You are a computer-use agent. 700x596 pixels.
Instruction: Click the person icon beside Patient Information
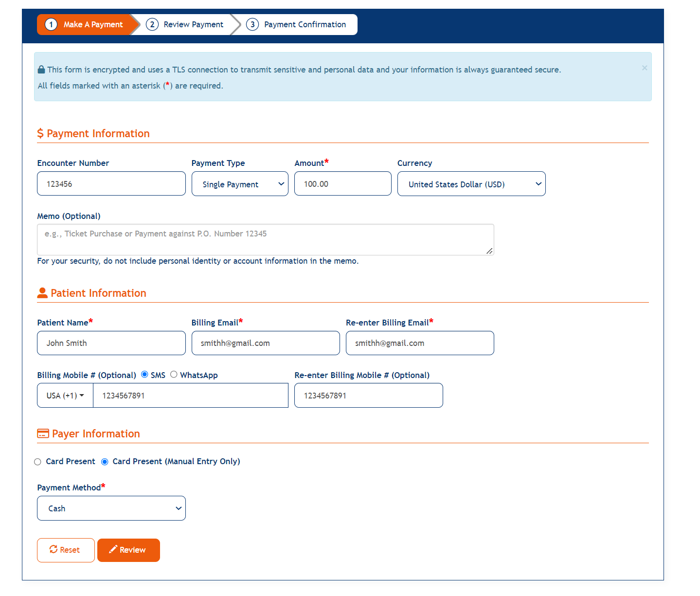coord(42,293)
